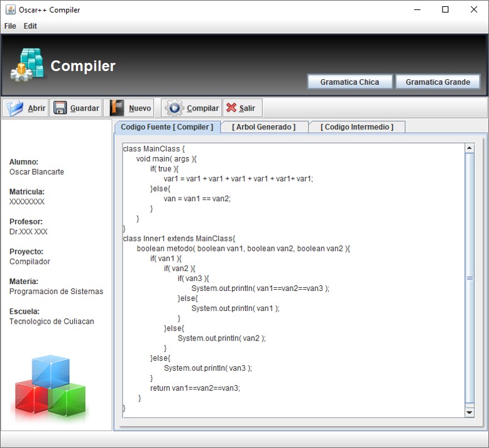Click the scrollbar down arrow in code editor
489x448 pixels.
470,412
